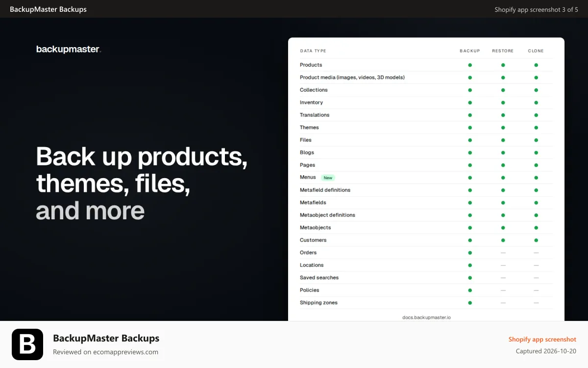Select the Policies row label
This screenshot has height=368, width=588.
(x=310, y=290)
